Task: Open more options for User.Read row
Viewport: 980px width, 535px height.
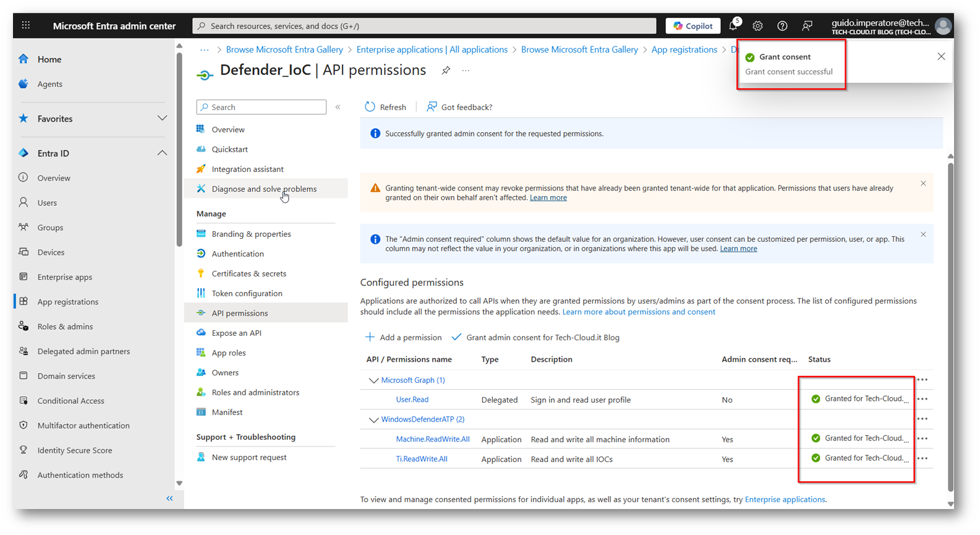Action: 922,399
